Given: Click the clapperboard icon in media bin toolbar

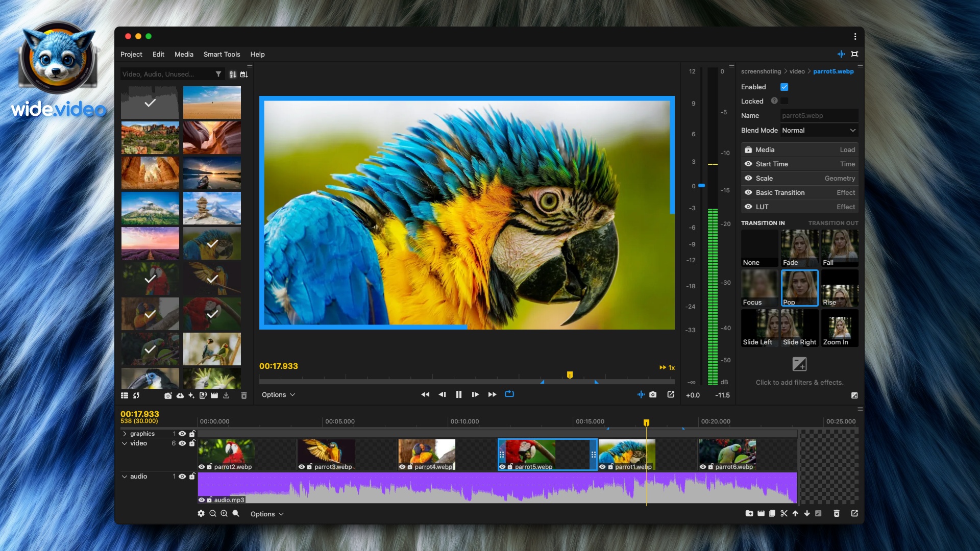Looking at the screenshot, I should point(214,395).
